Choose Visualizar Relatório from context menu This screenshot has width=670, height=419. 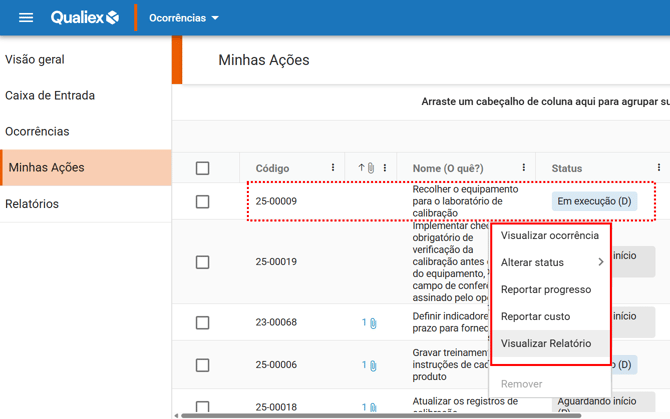[x=546, y=344]
